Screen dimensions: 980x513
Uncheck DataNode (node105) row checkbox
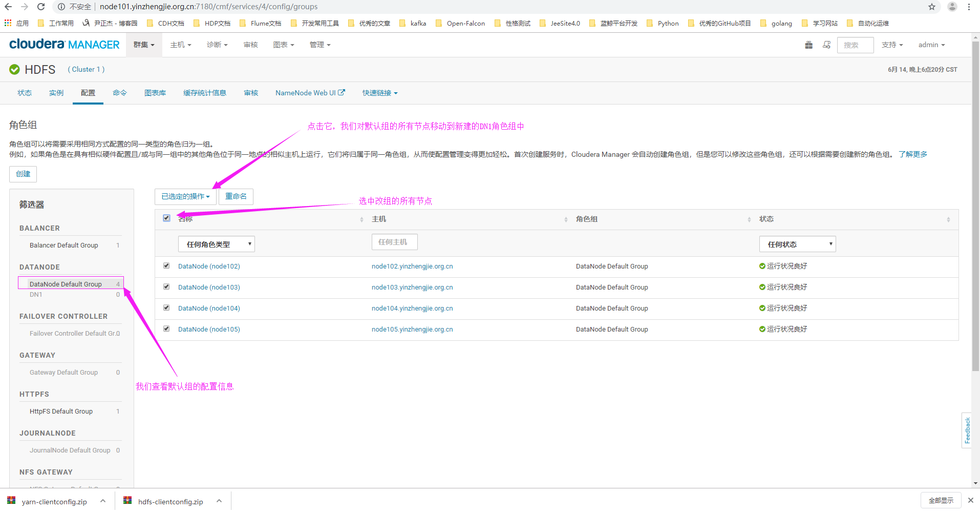[x=166, y=329]
